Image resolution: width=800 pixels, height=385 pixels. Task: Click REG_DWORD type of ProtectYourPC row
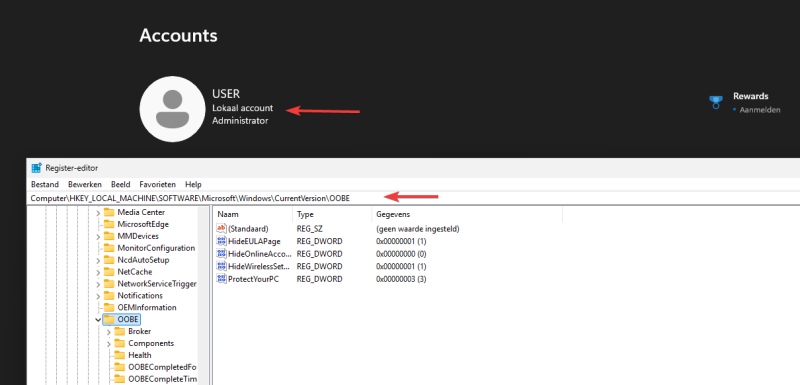pos(319,279)
